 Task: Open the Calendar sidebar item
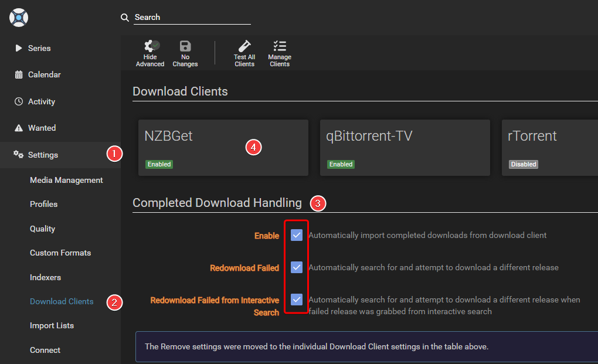tap(44, 74)
